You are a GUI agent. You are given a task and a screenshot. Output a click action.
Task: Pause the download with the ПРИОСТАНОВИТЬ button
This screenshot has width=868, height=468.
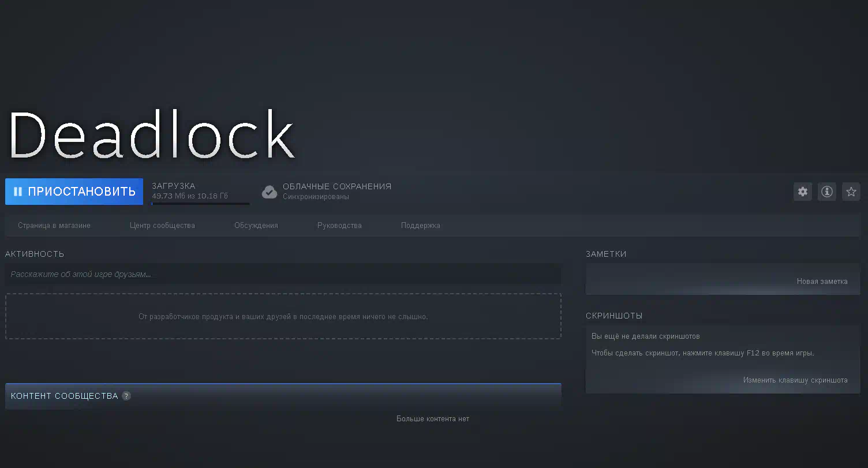[x=74, y=192]
